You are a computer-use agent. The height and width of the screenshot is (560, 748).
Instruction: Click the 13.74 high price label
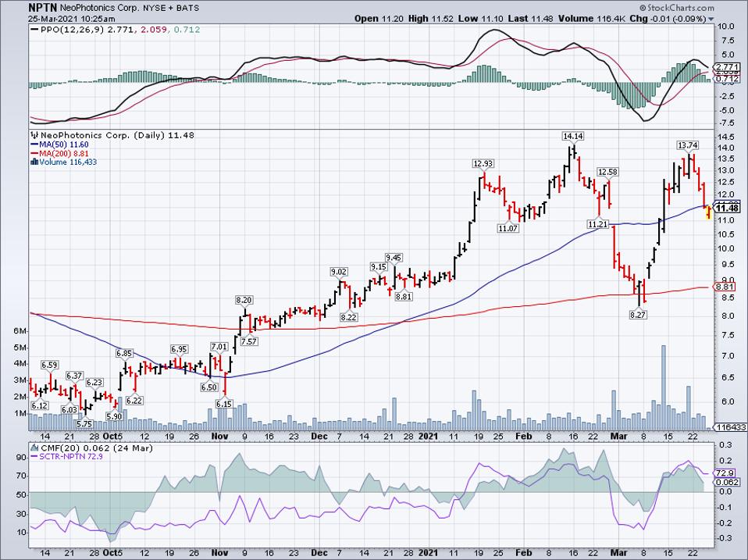(689, 145)
